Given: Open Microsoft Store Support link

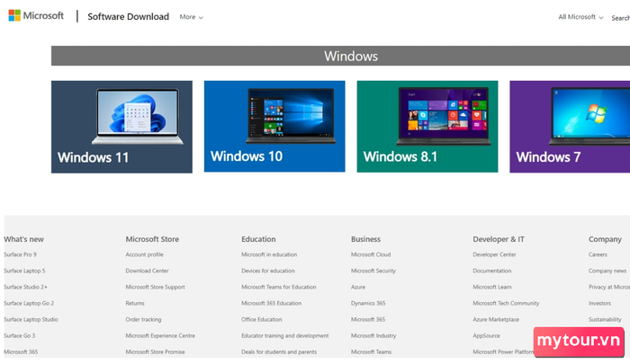Looking at the screenshot, I should [155, 287].
